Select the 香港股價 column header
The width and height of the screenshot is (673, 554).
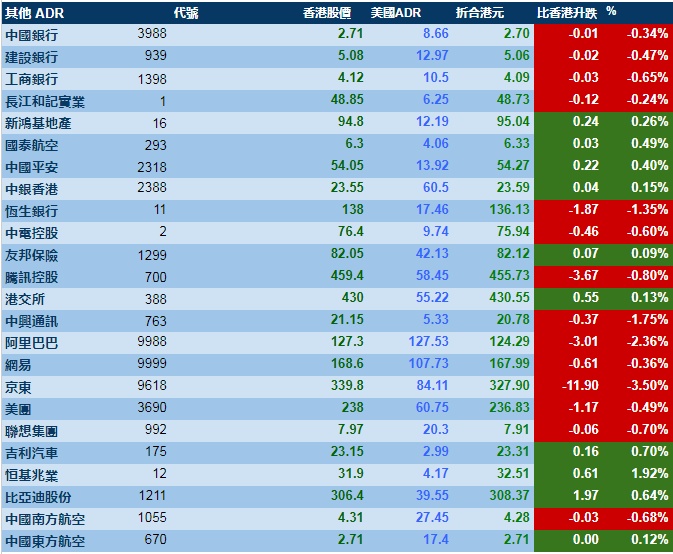(327, 13)
